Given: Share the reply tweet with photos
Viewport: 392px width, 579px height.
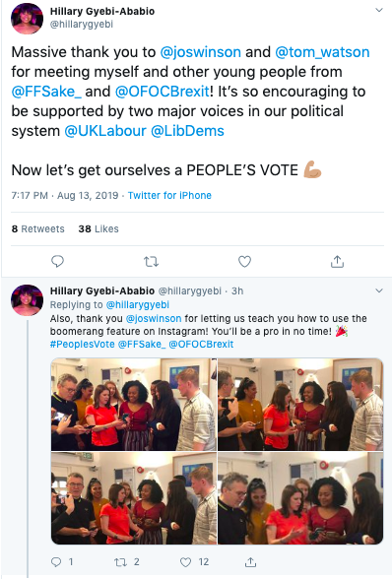Looking at the screenshot, I should (x=250, y=562).
